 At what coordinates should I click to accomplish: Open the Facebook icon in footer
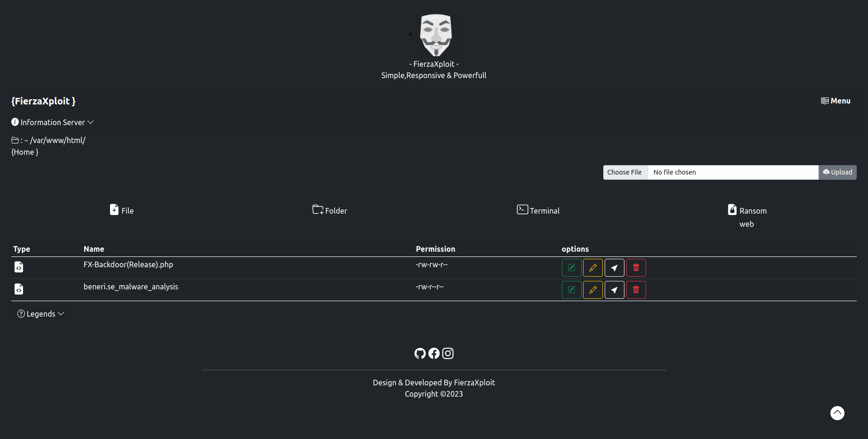pos(434,353)
